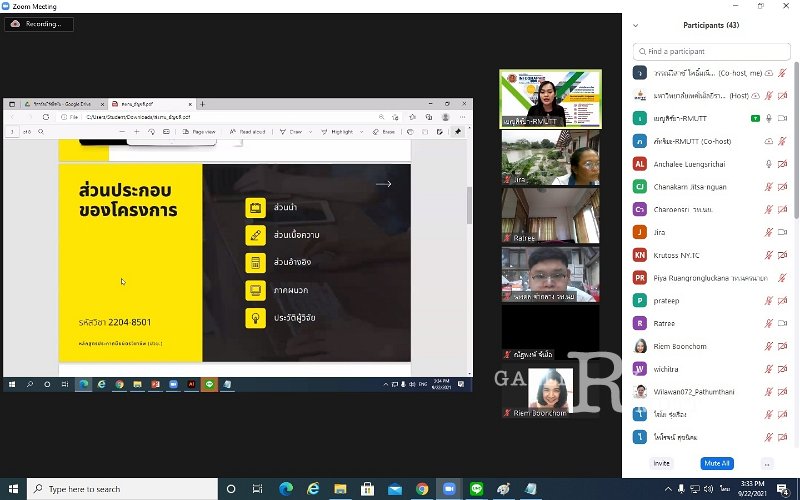The width and height of the screenshot is (800, 500).
Task: Toggle Jira's muted microphone icon
Action: point(768,232)
